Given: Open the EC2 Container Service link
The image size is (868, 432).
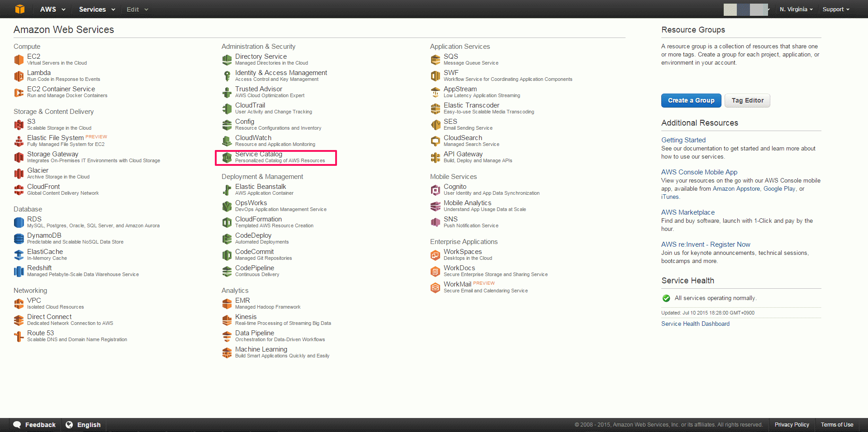Looking at the screenshot, I should tap(61, 89).
